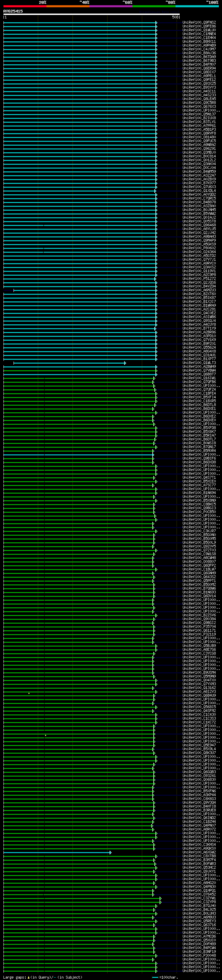222x980 pixels.
Task: Click the cyan alignment bar for A6MZU3
Action: tap(85, 290)
